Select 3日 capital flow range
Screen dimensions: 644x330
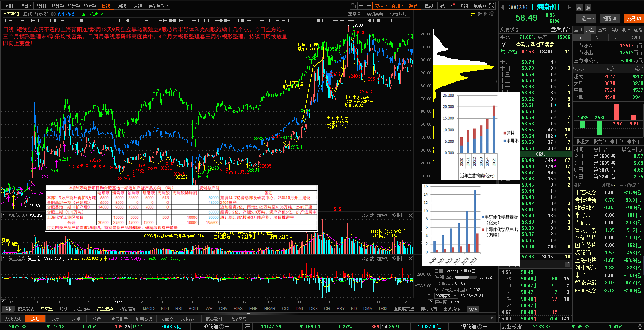pyautogui.click(x=599, y=37)
